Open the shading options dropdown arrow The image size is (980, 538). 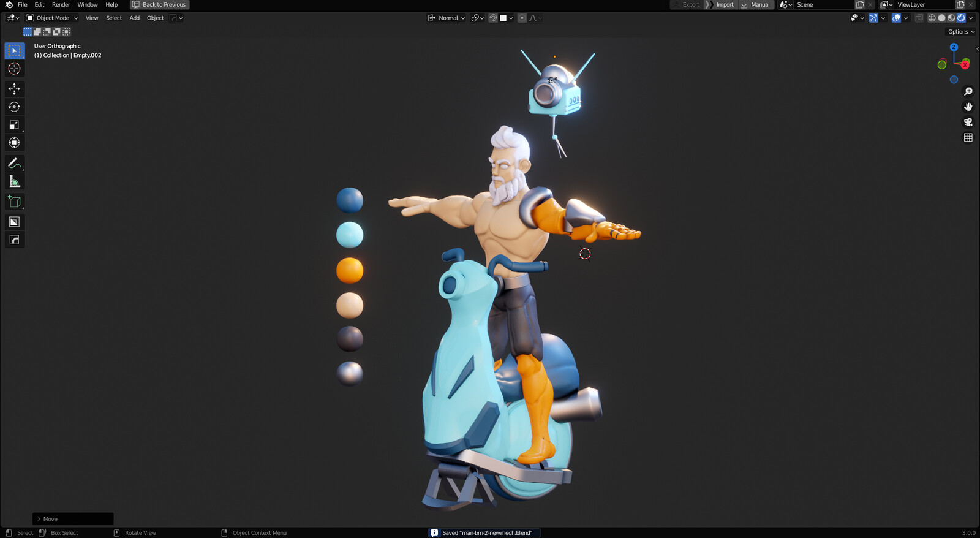click(x=971, y=18)
